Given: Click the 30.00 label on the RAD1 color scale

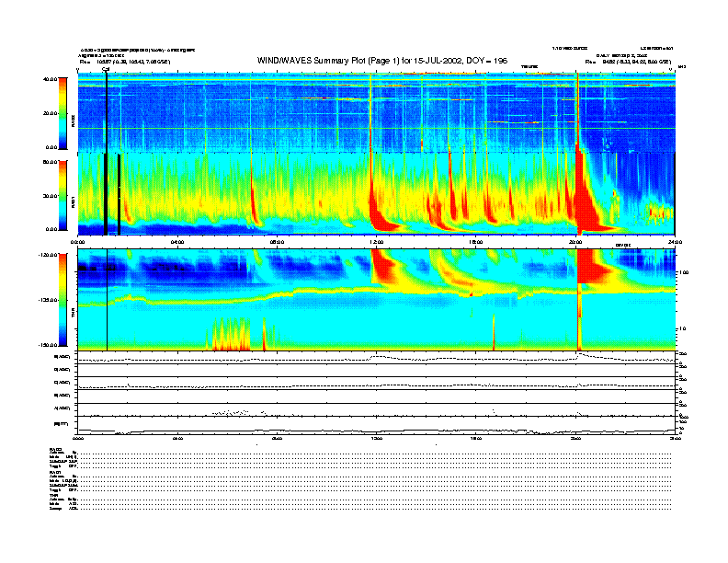Looking at the screenshot, I should click(x=51, y=196).
